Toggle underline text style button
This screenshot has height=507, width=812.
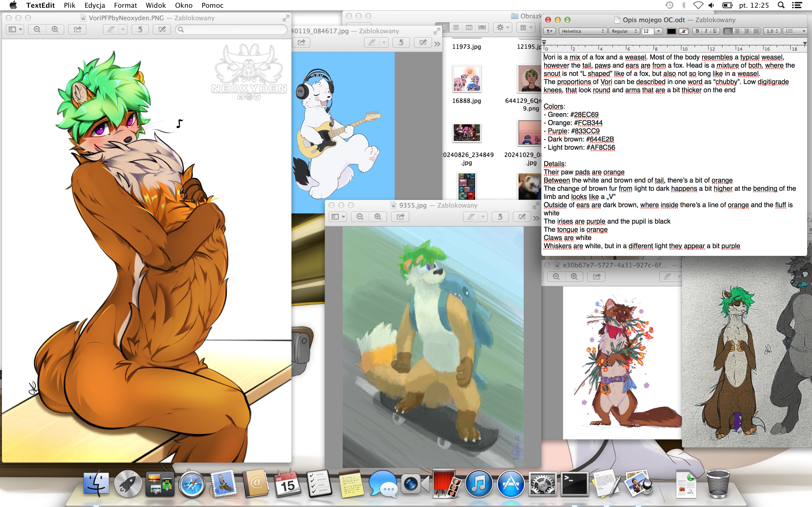coord(715,31)
